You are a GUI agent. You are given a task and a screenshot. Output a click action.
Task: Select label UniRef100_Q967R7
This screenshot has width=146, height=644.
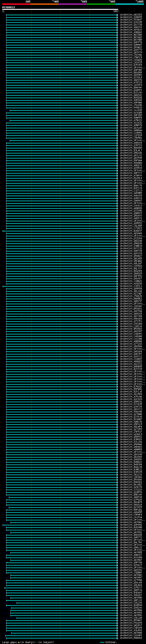point(131,354)
